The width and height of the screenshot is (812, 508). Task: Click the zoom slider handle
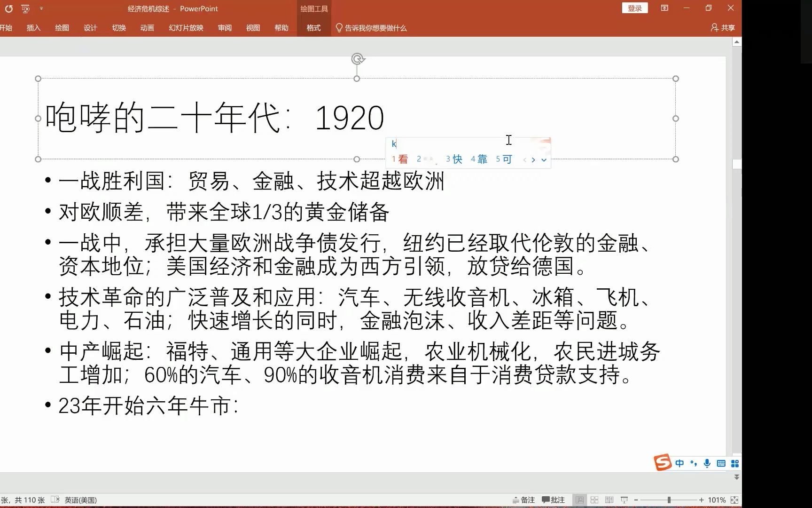pos(669,500)
